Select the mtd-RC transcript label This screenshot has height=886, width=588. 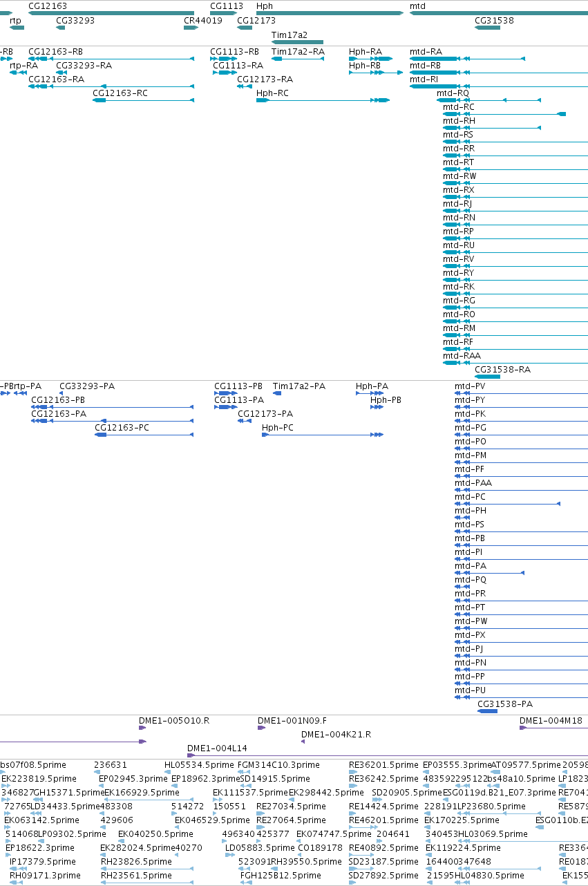click(x=459, y=107)
